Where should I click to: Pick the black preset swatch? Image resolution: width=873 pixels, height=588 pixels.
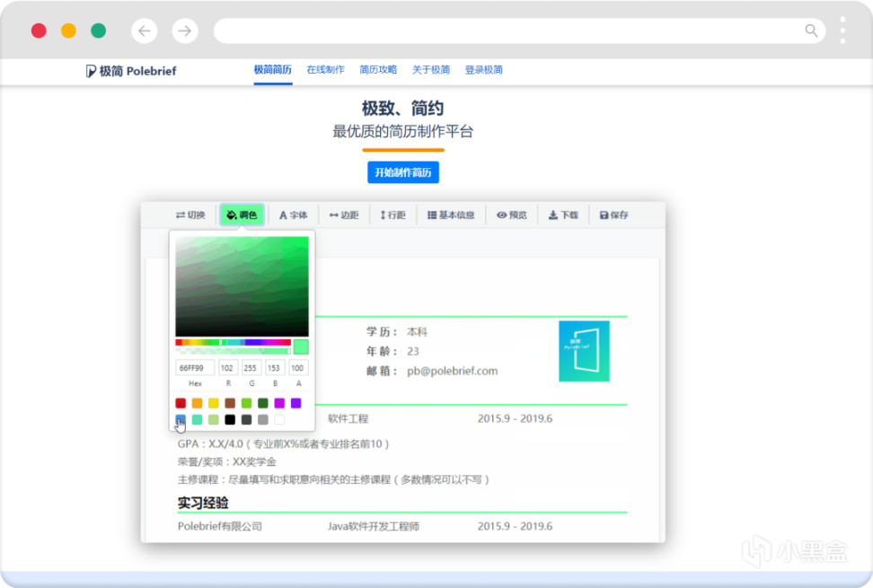pos(230,419)
